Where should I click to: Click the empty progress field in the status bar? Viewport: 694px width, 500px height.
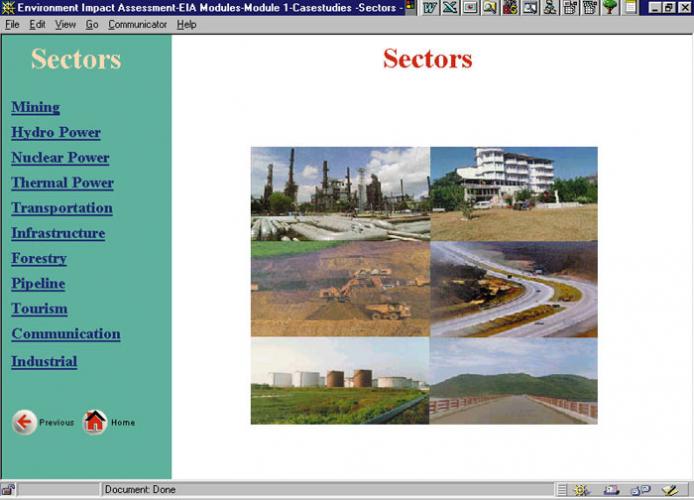(59, 490)
